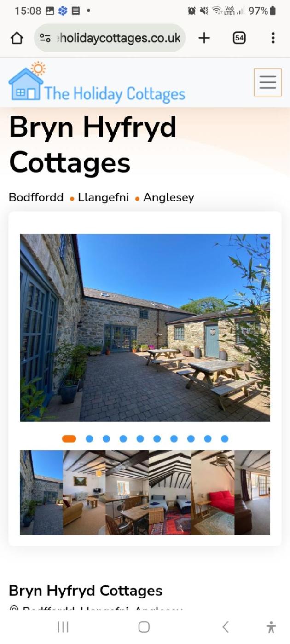Tap the accessibility figure icon
The height and width of the screenshot is (644, 290).
pyautogui.click(x=271, y=627)
